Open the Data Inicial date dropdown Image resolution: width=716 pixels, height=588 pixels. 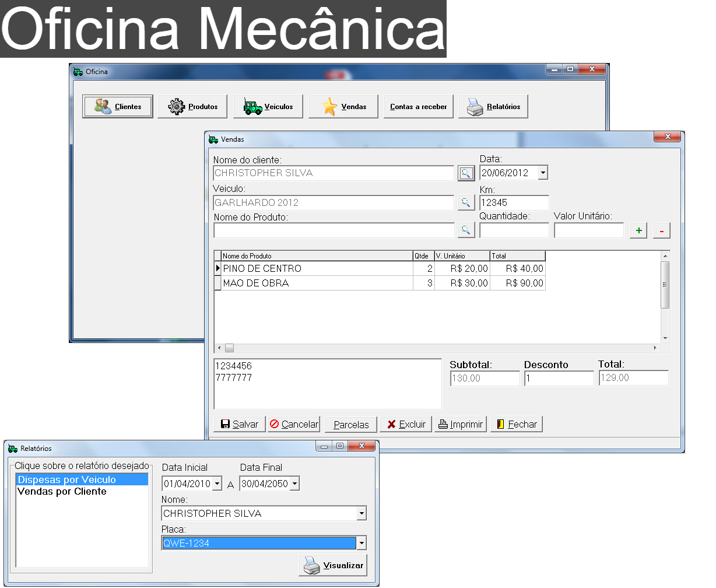(217, 484)
